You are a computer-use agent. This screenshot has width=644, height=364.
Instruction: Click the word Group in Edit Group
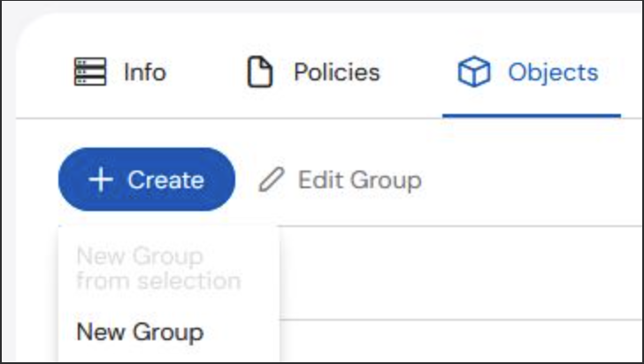[x=386, y=180]
